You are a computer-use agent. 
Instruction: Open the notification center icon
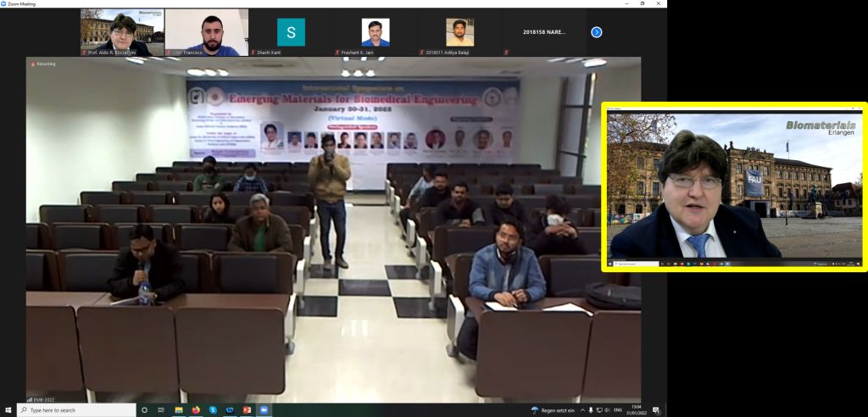(x=657, y=410)
